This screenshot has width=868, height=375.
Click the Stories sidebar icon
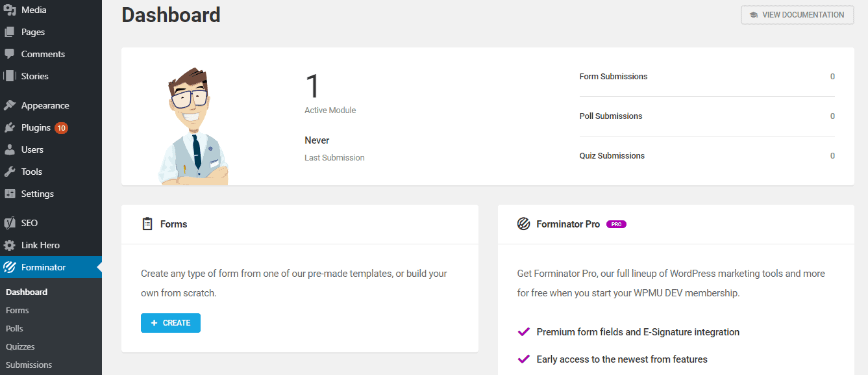pos(10,76)
